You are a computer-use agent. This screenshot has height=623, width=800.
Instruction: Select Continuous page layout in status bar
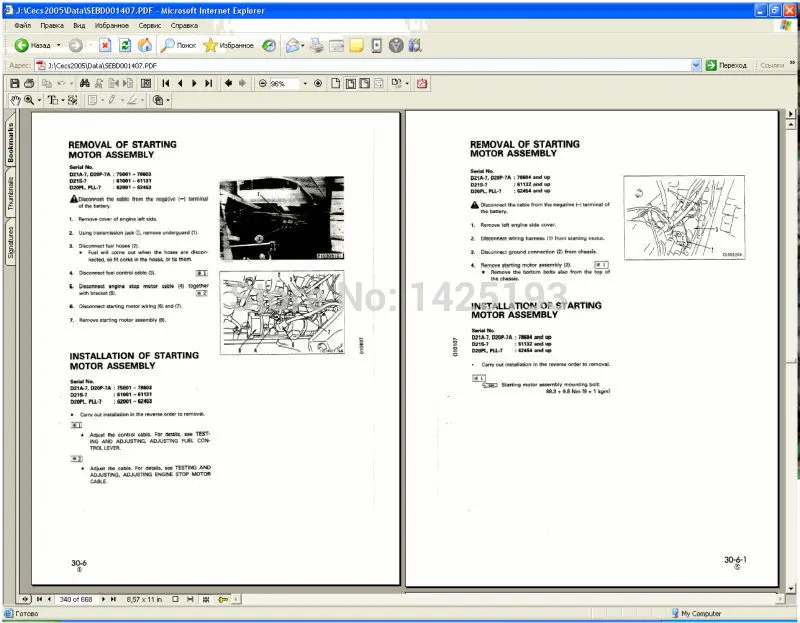pyautogui.click(x=190, y=600)
